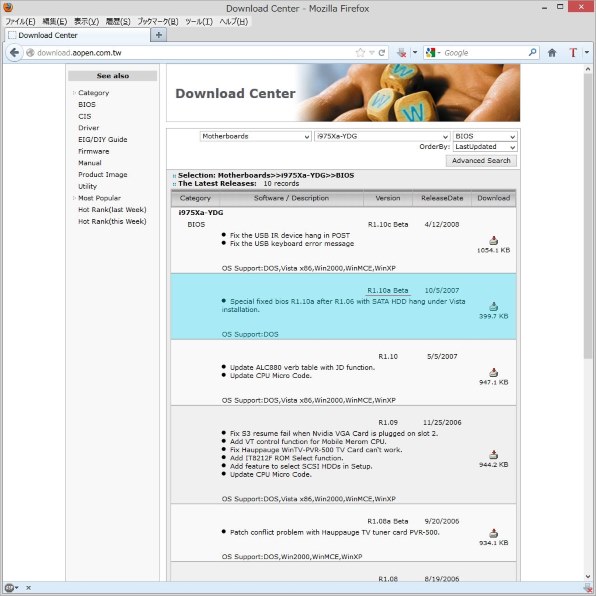Viewport: 596px width, 596px height.
Task: Click the search magnifier icon
Action: tap(532, 52)
